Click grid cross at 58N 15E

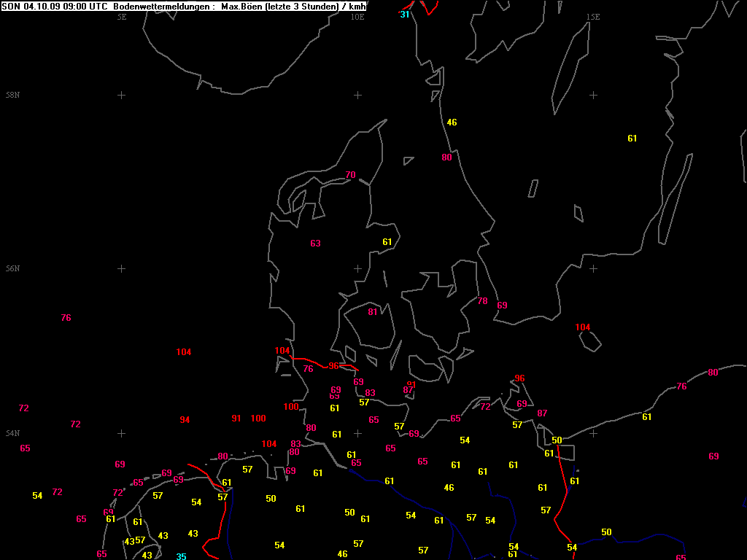tap(593, 95)
